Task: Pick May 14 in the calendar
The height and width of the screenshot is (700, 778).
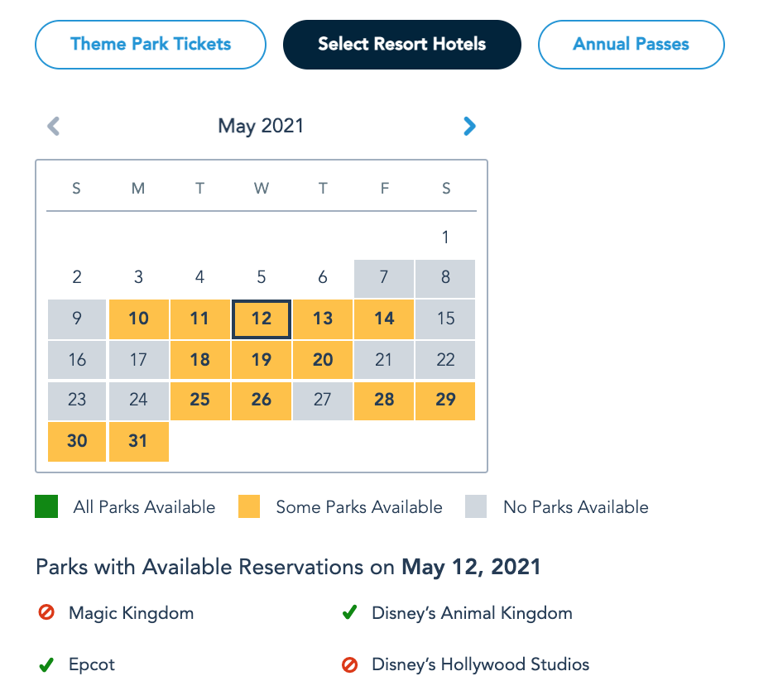Action: (x=384, y=319)
